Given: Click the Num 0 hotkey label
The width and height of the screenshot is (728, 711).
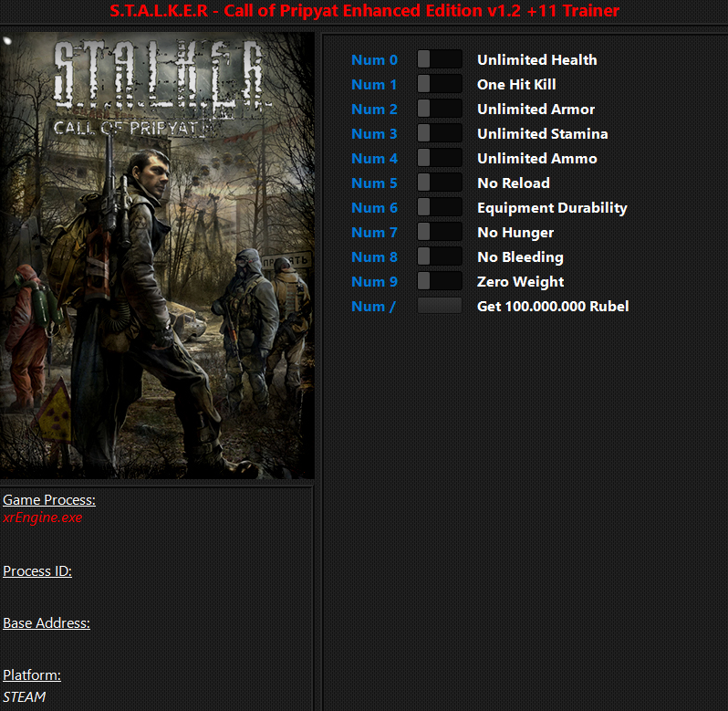Looking at the screenshot, I should tap(374, 60).
